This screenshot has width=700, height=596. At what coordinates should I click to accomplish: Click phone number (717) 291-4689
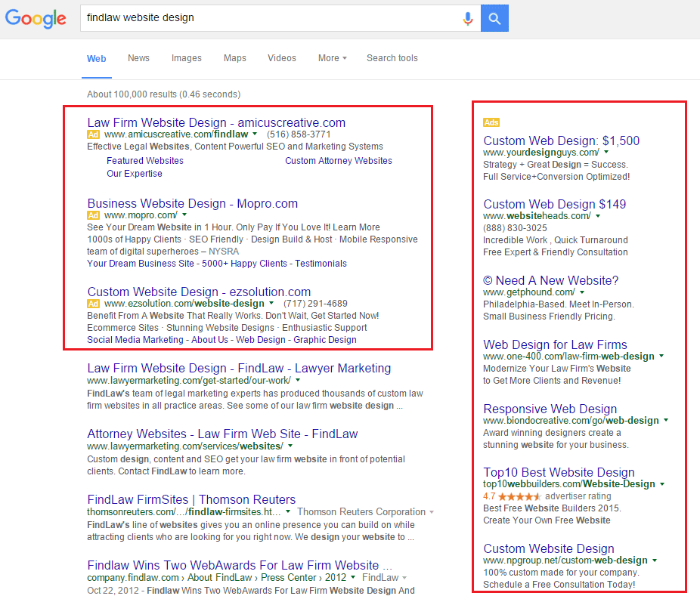315,304
